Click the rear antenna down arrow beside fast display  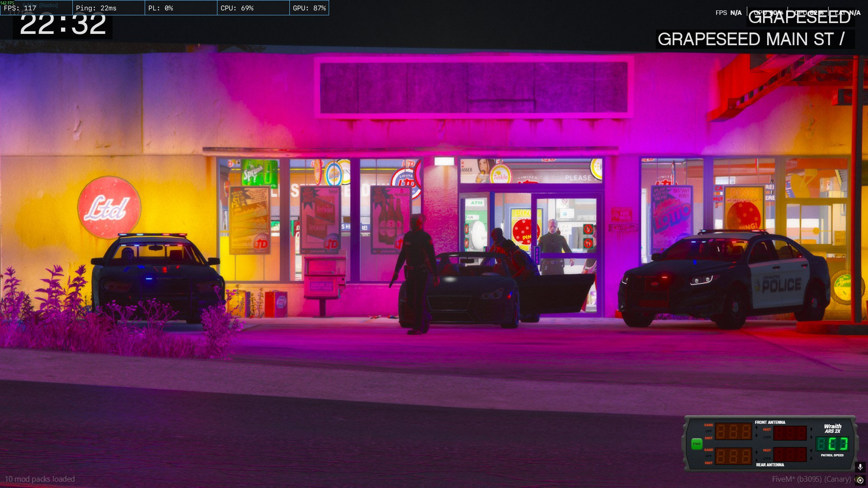pos(811,459)
